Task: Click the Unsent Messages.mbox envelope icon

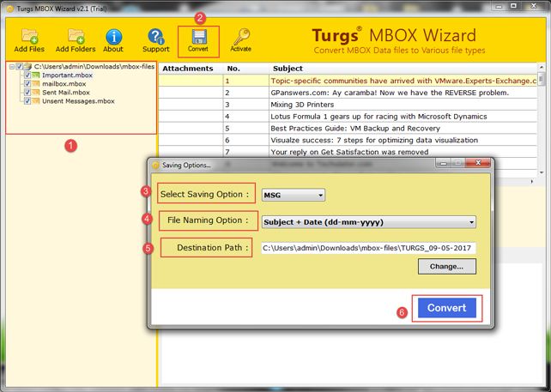Action: (x=36, y=101)
